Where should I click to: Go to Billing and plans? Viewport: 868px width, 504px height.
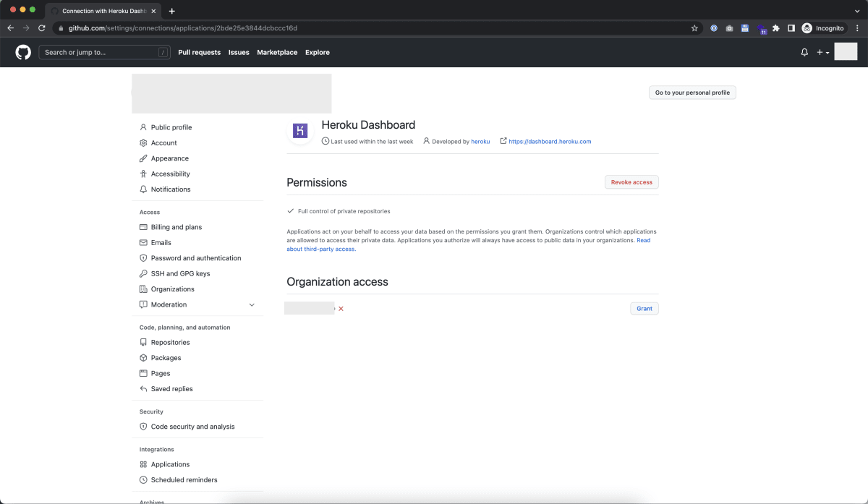click(176, 227)
